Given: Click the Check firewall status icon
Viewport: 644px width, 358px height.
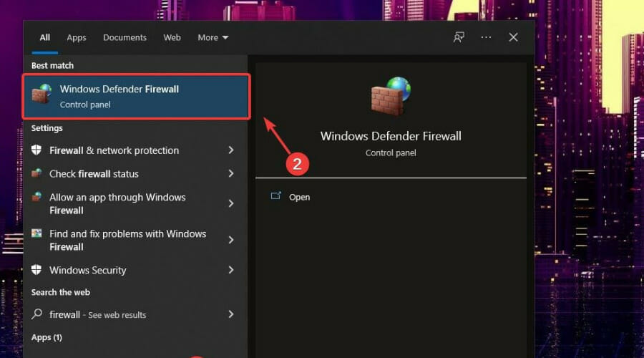Looking at the screenshot, I should 36,173.
